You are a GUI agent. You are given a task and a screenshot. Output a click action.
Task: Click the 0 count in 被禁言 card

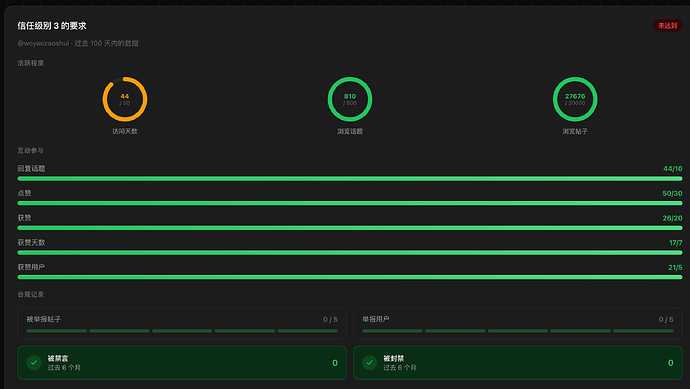(x=335, y=363)
